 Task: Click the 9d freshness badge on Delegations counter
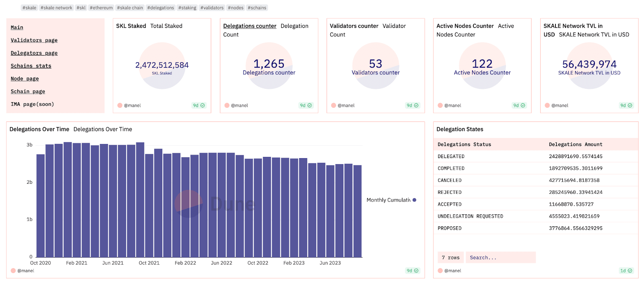tap(306, 105)
